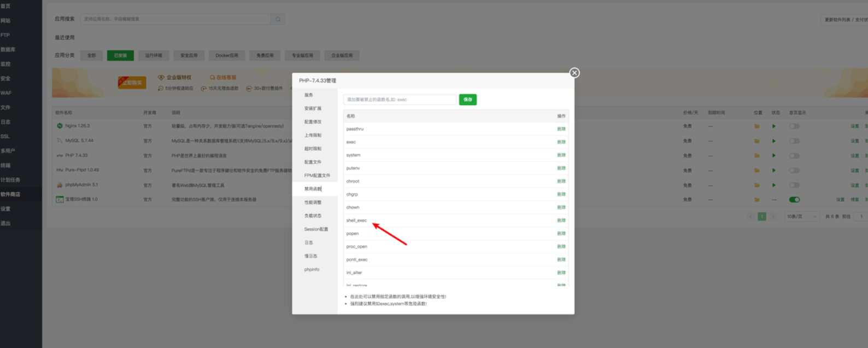Close the PHP-7.4.33 management dialog

click(574, 73)
